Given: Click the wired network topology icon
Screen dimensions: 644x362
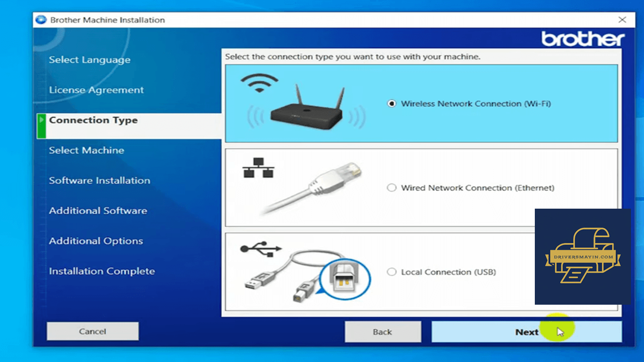Looking at the screenshot, I should pyautogui.click(x=259, y=167).
